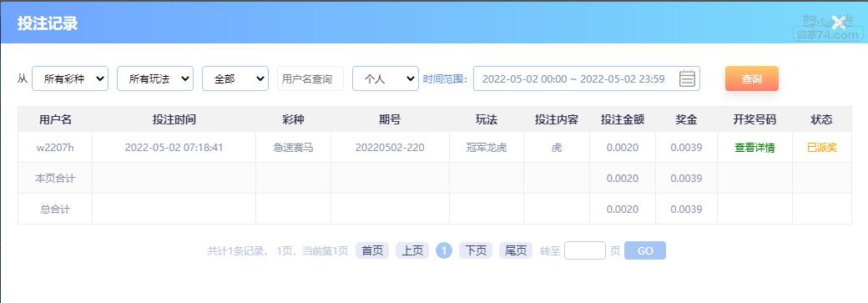Click 0.0039 prize in 本页合计 row
868x303 pixels.
[x=686, y=179]
